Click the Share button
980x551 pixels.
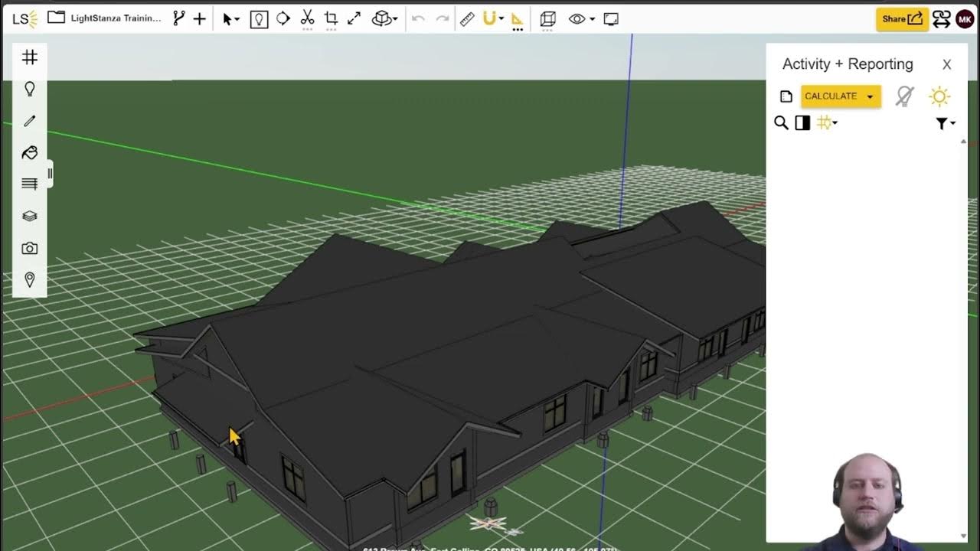[902, 19]
